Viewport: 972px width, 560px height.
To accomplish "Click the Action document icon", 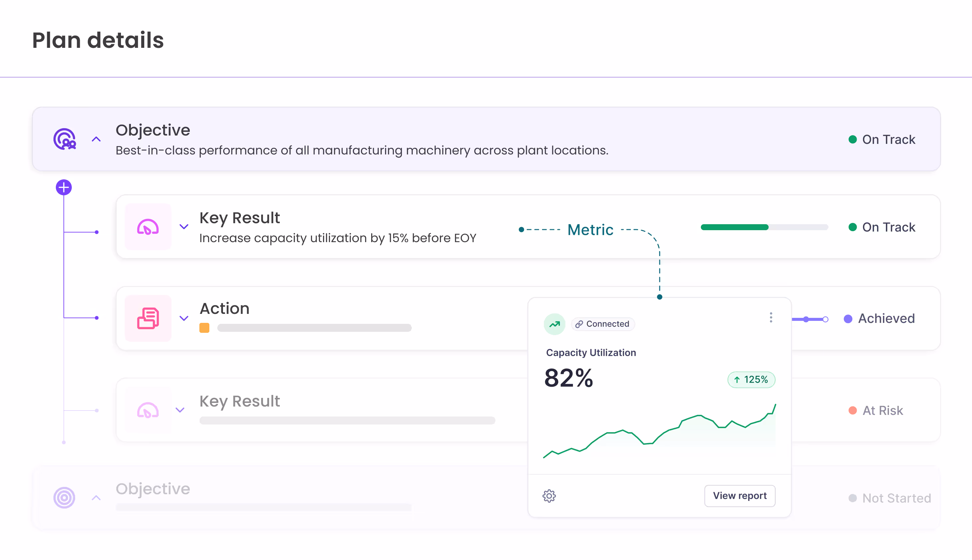I will coord(148,318).
